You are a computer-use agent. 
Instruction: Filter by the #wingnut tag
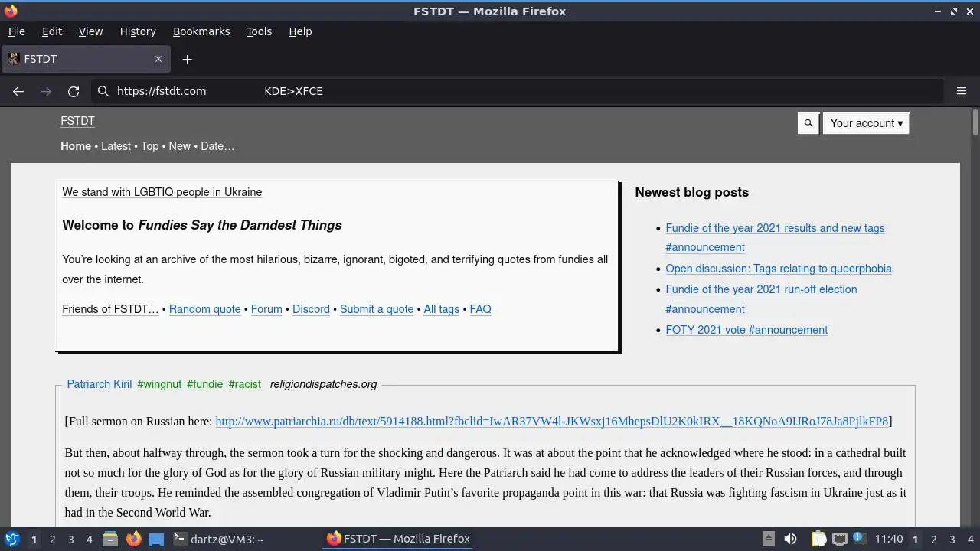click(x=159, y=384)
